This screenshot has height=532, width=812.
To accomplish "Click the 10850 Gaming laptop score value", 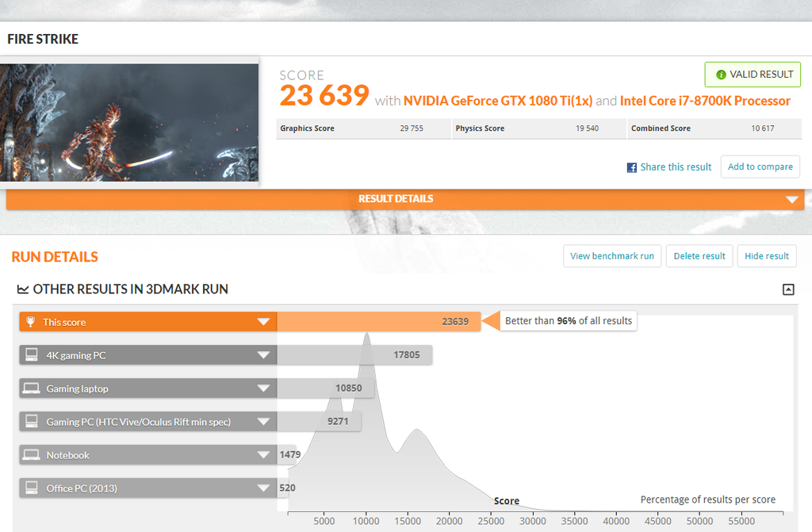I will [349, 388].
